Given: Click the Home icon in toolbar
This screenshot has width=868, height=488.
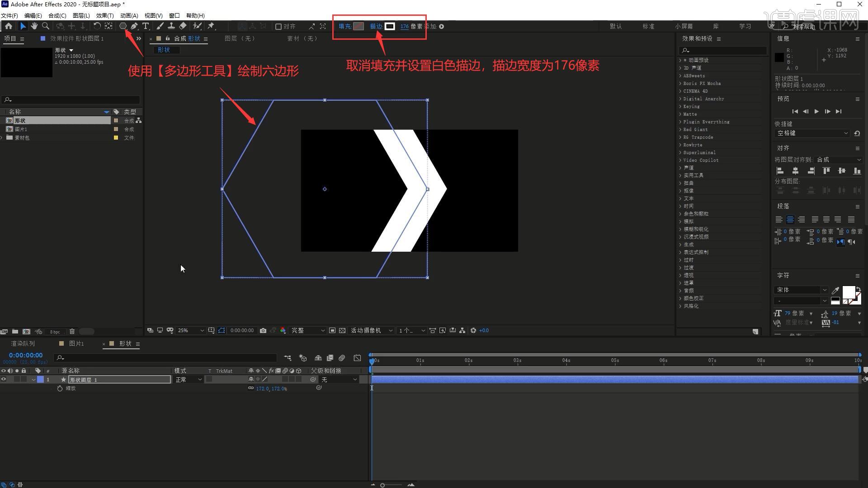Looking at the screenshot, I should [x=9, y=26].
